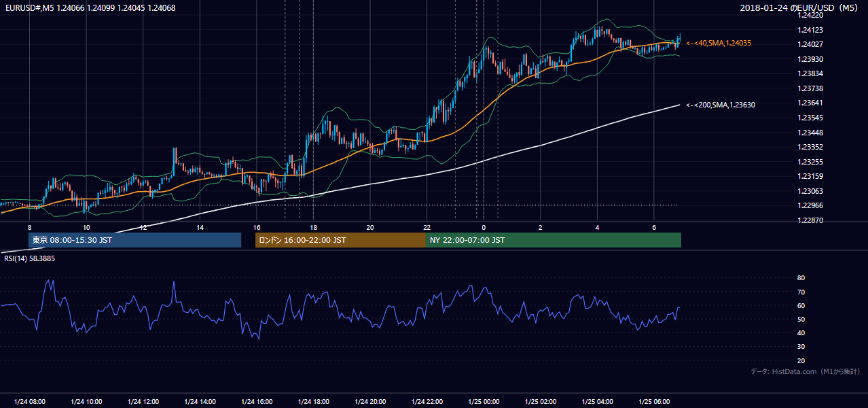This screenshot has height=408, width=868.
Task: Click price axis value 1.23352
Action: pos(810,147)
